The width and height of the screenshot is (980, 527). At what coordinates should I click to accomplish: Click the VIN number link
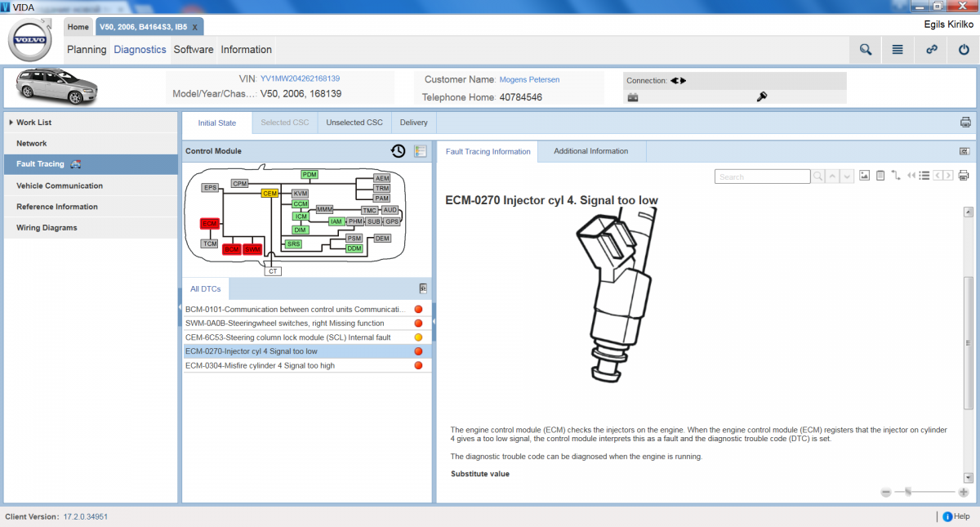[300, 79]
